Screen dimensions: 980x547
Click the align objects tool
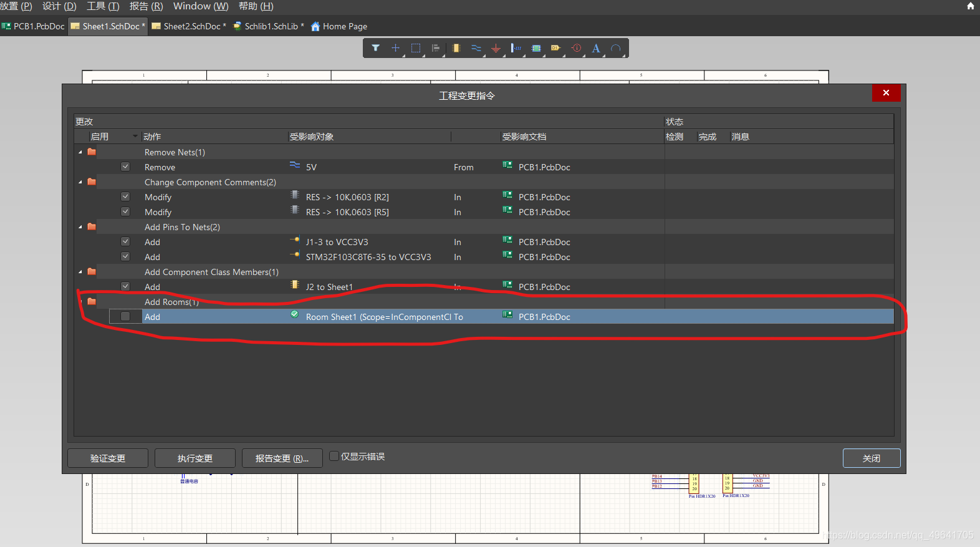436,48
